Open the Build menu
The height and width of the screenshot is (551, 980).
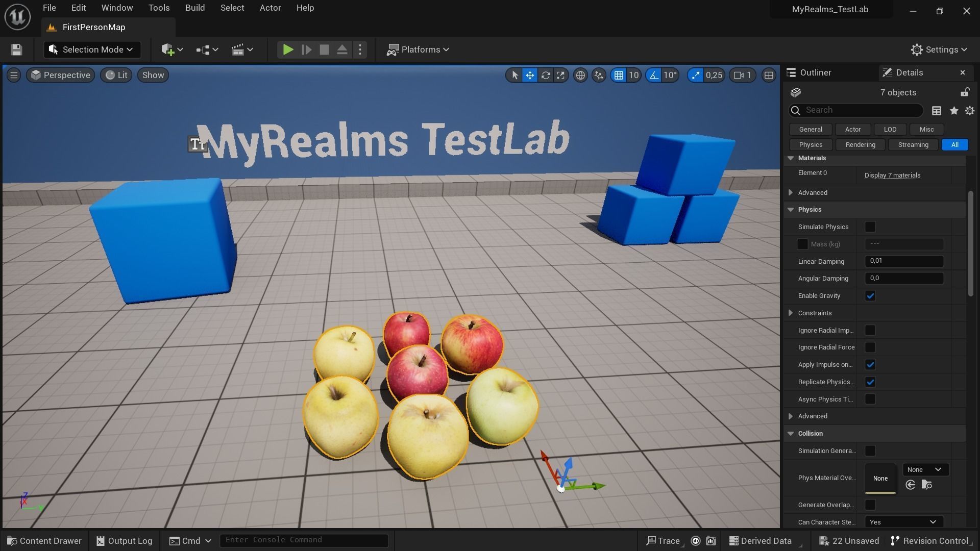pyautogui.click(x=195, y=8)
